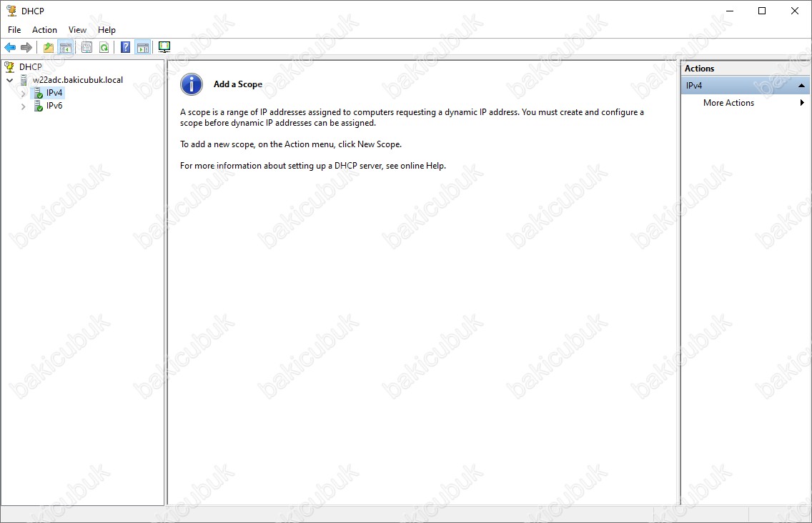Click the Up One Level folder icon
Viewport: 812px width, 523px height.
pos(48,48)
